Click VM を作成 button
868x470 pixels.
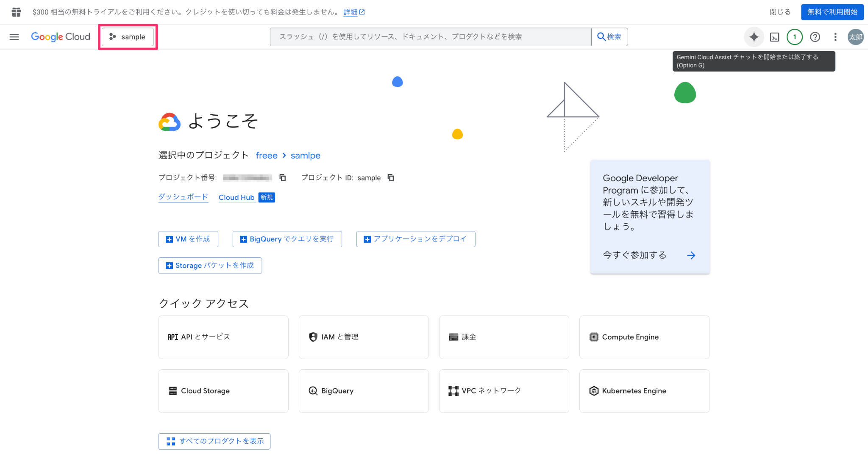188,239
